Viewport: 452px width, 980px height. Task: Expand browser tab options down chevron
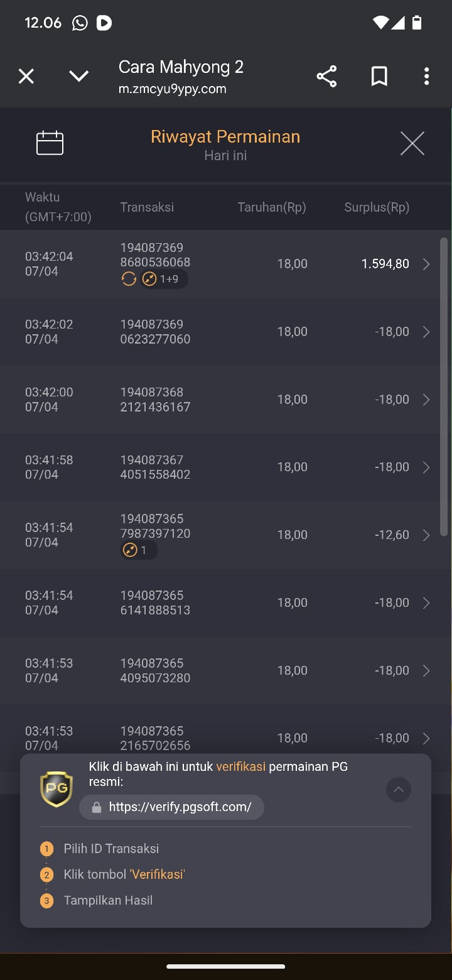coord(78,77)
